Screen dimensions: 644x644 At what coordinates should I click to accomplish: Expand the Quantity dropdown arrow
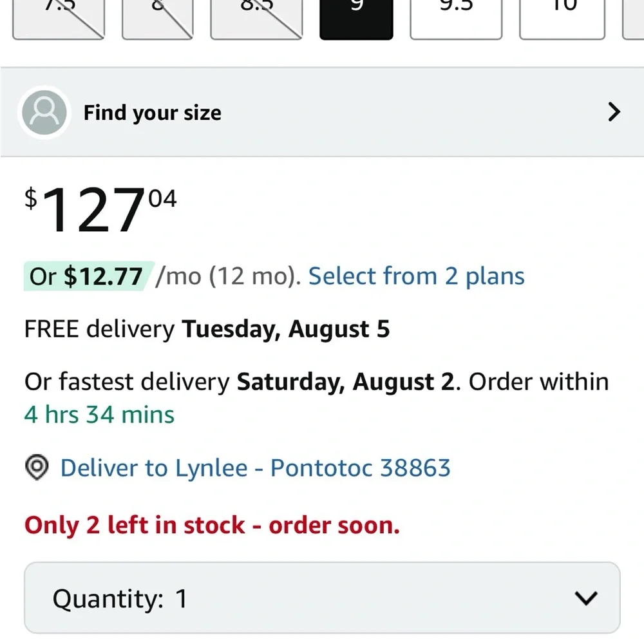(x=586, y=598)
